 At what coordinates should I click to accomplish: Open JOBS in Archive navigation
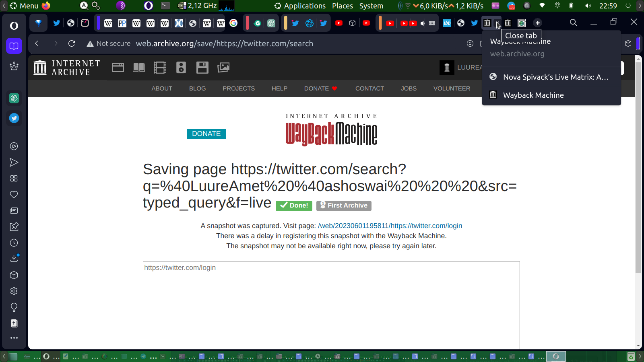coord(409,88)
